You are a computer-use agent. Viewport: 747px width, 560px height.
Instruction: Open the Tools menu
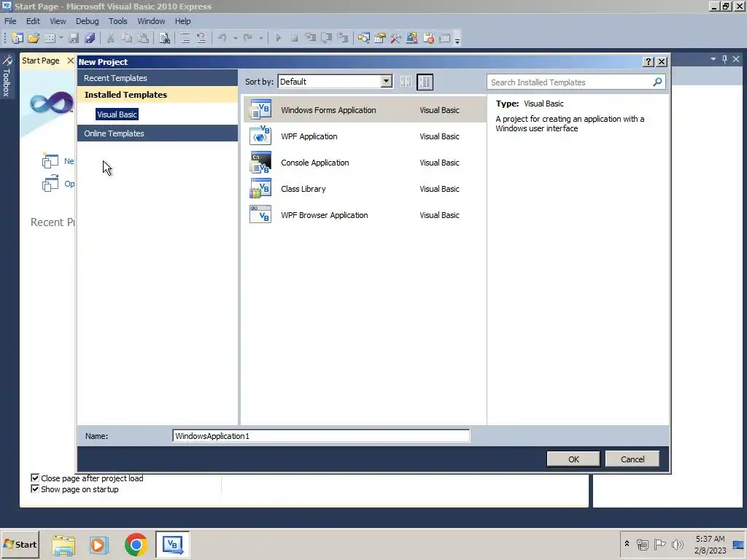117,21
